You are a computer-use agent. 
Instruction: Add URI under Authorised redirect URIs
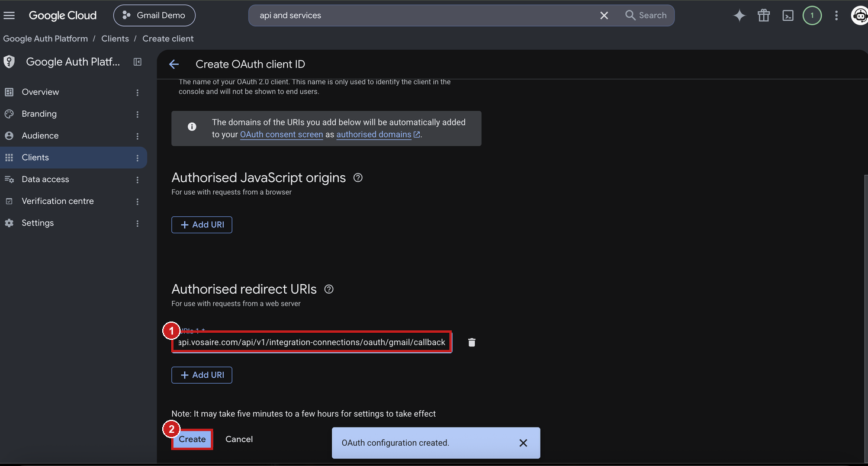[x=202, y=375]
